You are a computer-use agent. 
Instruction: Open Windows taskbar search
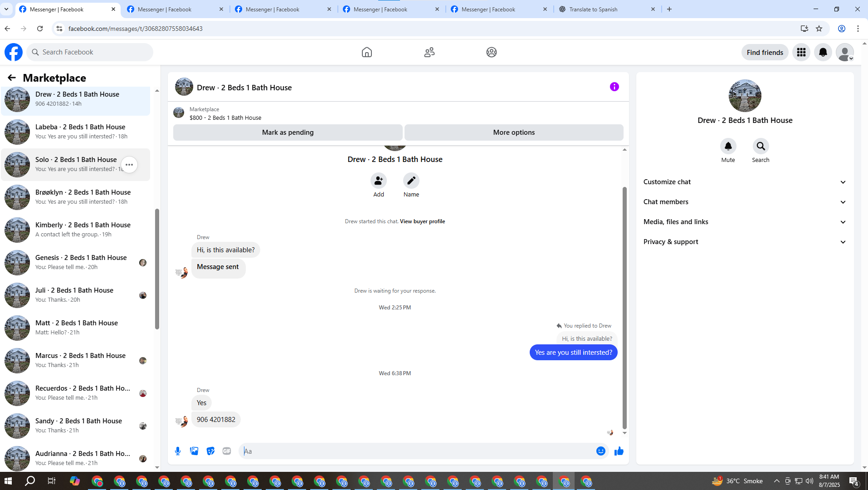point(30,481)
